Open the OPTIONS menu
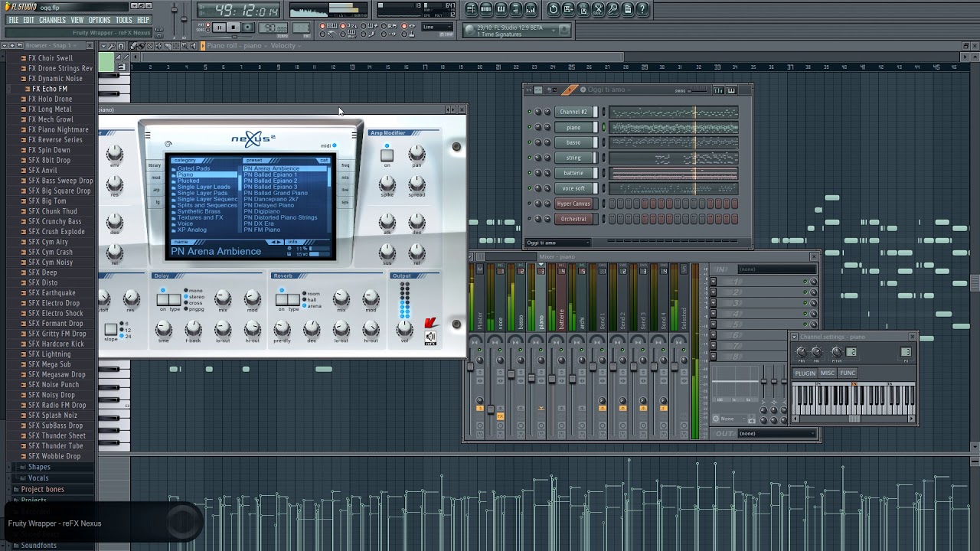This screenshot has width=980, height=551. point(100,20)
